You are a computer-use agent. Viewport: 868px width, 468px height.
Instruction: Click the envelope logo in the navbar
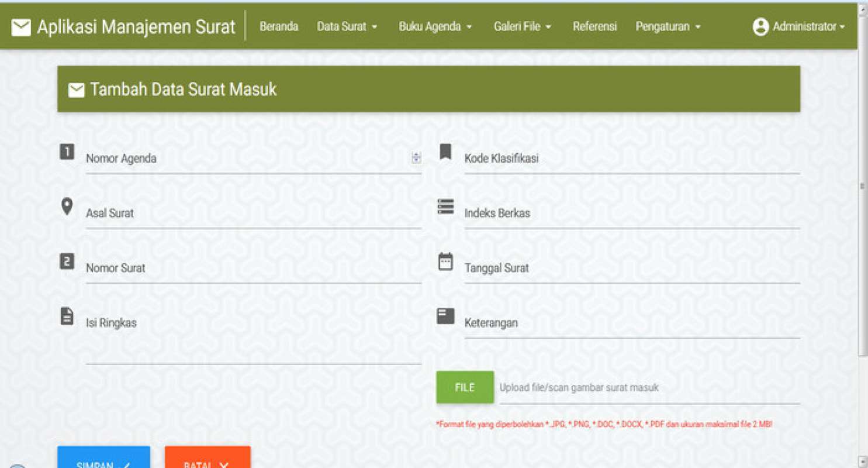[x=22, y=26]
